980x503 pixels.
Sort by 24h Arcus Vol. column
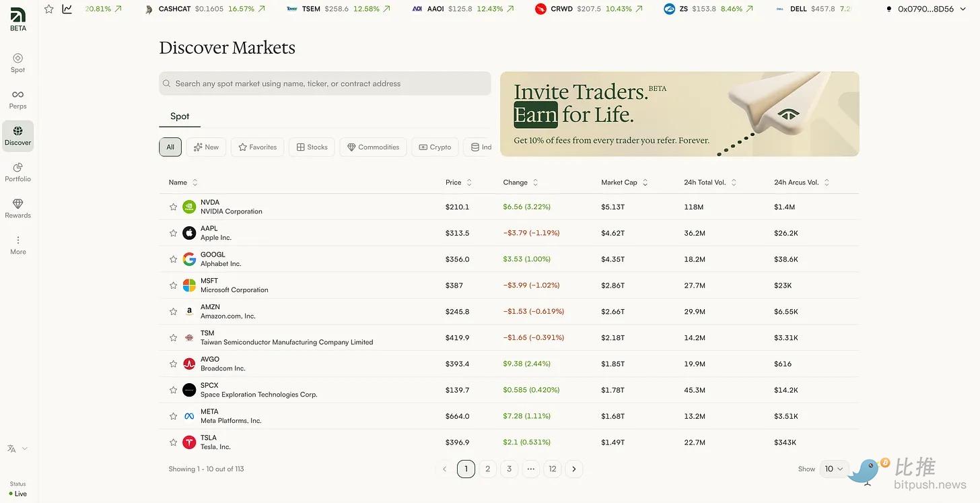tap(802, 182)
